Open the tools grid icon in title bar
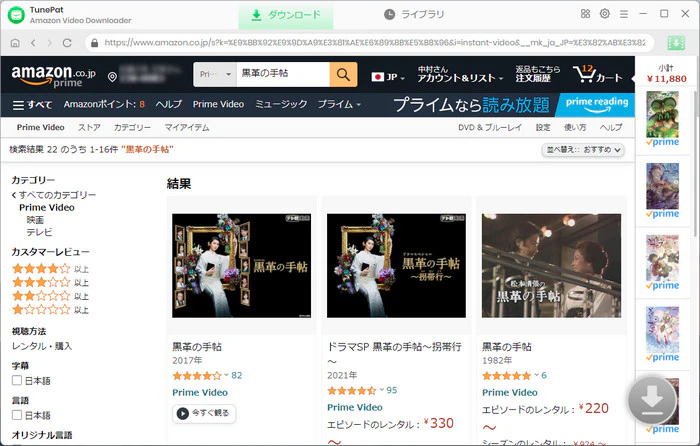Screen dimensions: 700x446 (x=585, y=14)
